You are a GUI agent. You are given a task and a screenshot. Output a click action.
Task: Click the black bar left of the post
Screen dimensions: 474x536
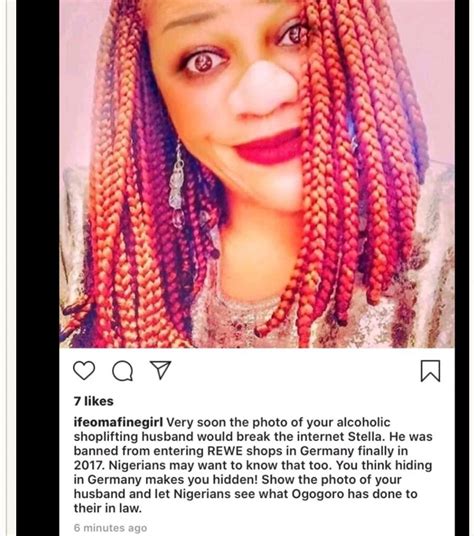[38, 268]
